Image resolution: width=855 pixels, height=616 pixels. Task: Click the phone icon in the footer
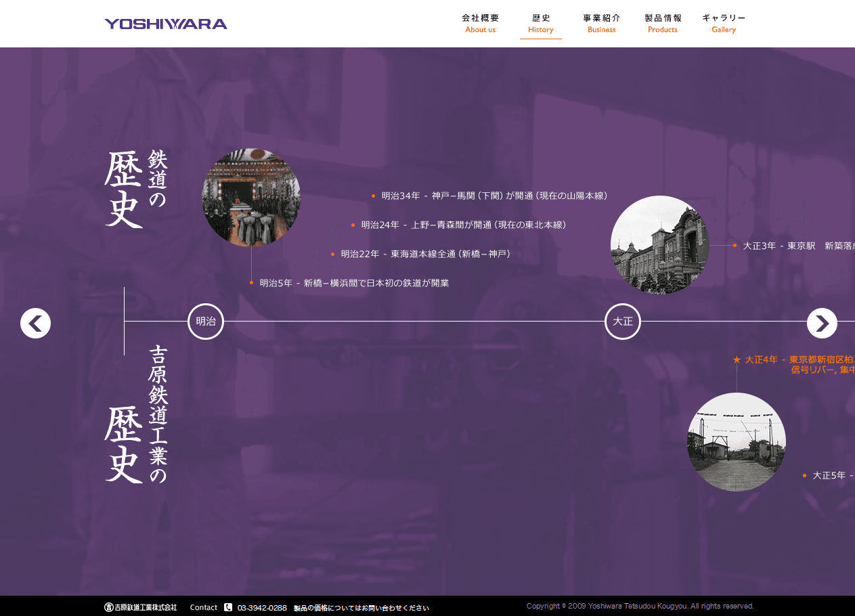pyautogui.click(x=229, y=607)
